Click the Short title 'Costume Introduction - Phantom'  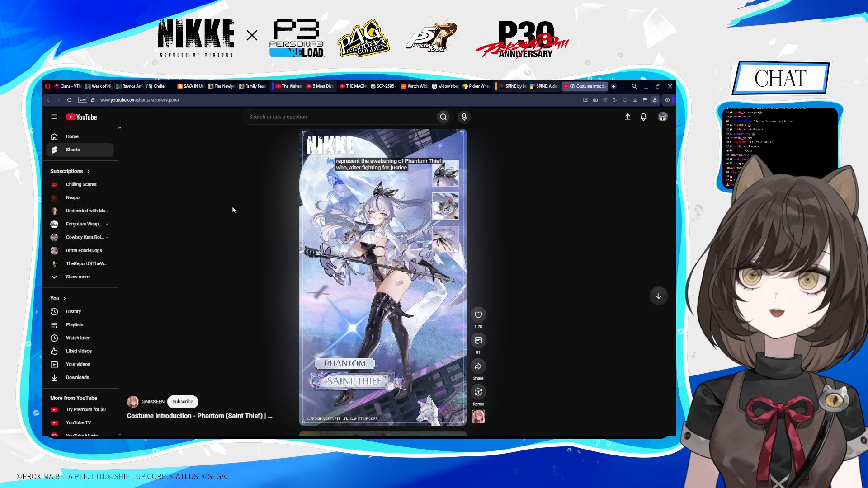(x=199, y=416)
